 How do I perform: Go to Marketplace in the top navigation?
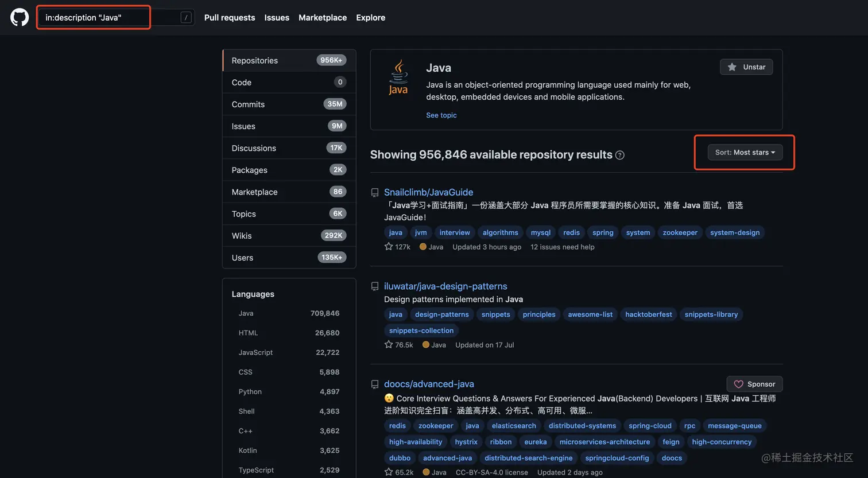click(323, 17)
